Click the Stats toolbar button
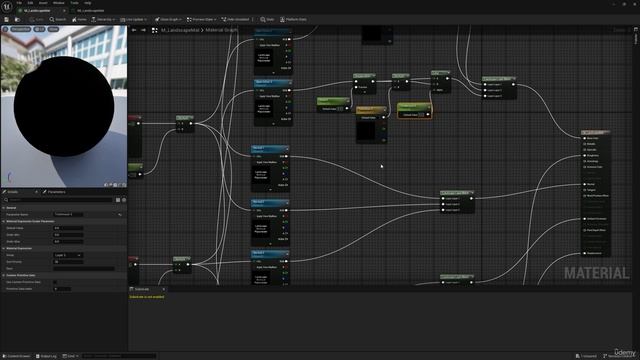 pos(267,19)
